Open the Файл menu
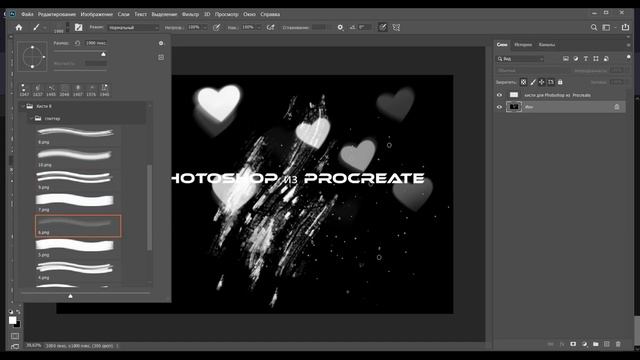Image resolution: width=640 pixels, height=360 pixels. point(27,14)
